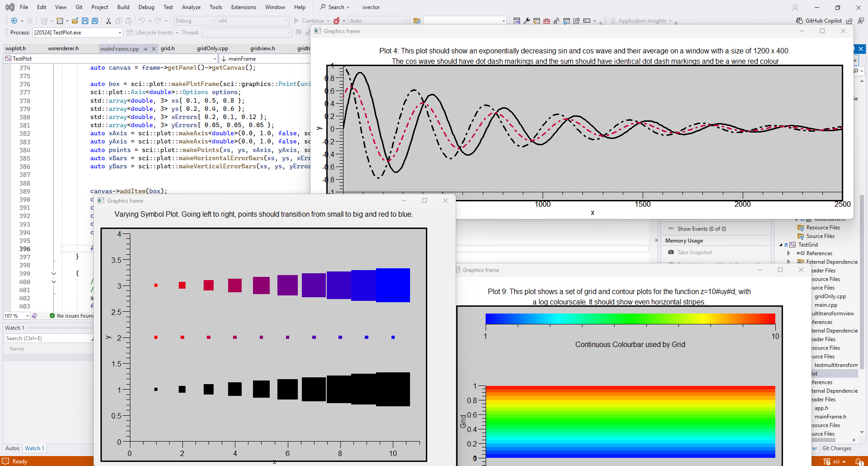Click the Save All toolbar icon

[95, 21]
